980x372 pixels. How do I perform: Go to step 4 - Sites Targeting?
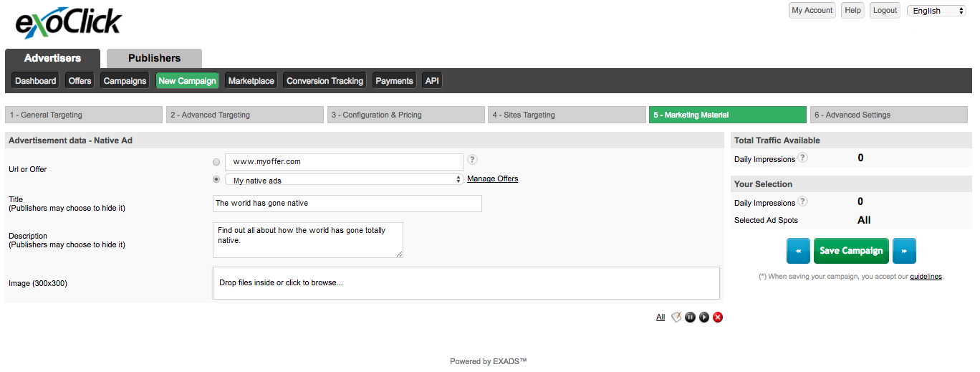[567, 115]
